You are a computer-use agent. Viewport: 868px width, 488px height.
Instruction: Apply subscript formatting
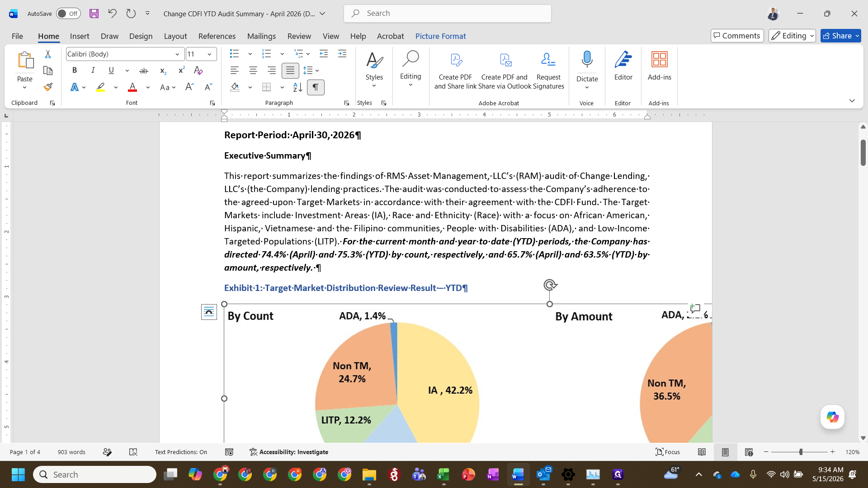tap(163, 70)
